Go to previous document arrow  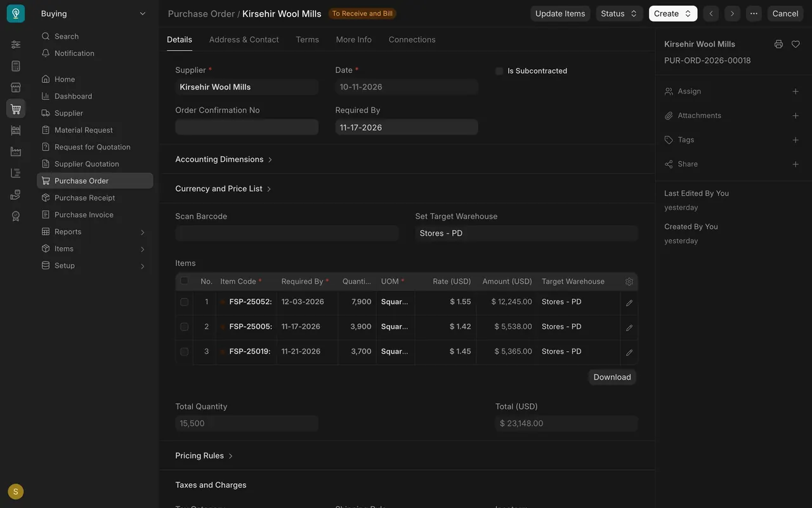pyautogui.click(x=711, y=13)
